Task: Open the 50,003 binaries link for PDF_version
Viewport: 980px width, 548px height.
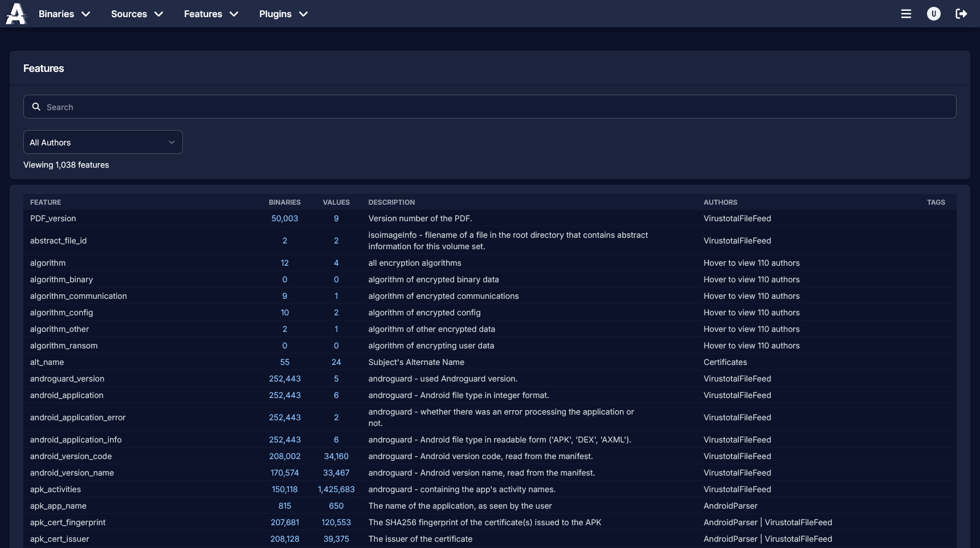Action: pyautogui.click(x=284, y=218)
